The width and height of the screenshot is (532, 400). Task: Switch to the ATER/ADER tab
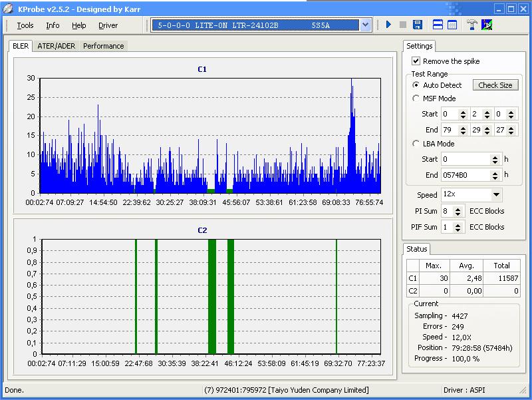(56, 46)
